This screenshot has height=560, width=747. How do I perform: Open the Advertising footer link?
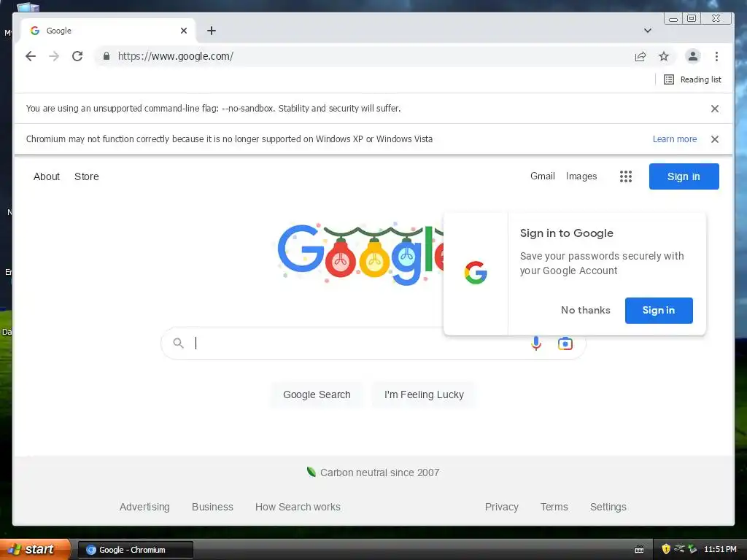(144, 507)
